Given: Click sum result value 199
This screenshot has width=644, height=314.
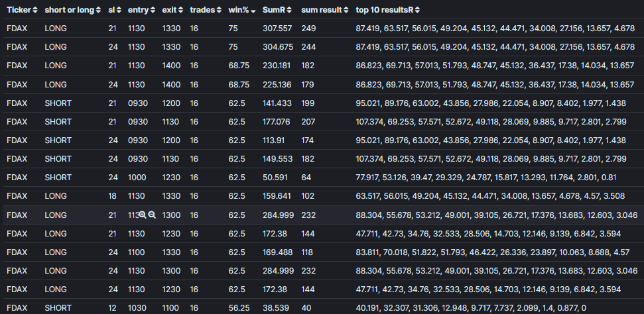Looking at the screenshot, I should (x=308, y=103).
